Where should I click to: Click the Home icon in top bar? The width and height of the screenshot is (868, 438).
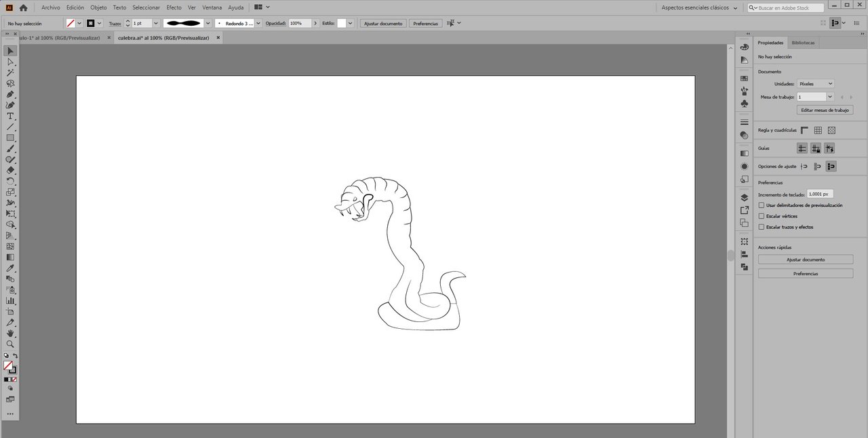click(23, 7)
